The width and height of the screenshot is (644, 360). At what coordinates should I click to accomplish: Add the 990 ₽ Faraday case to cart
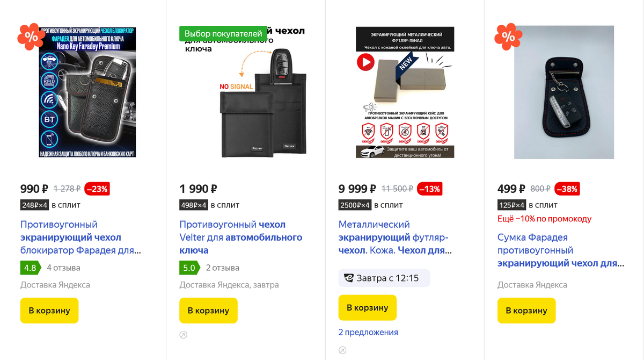tap(49, 311)
